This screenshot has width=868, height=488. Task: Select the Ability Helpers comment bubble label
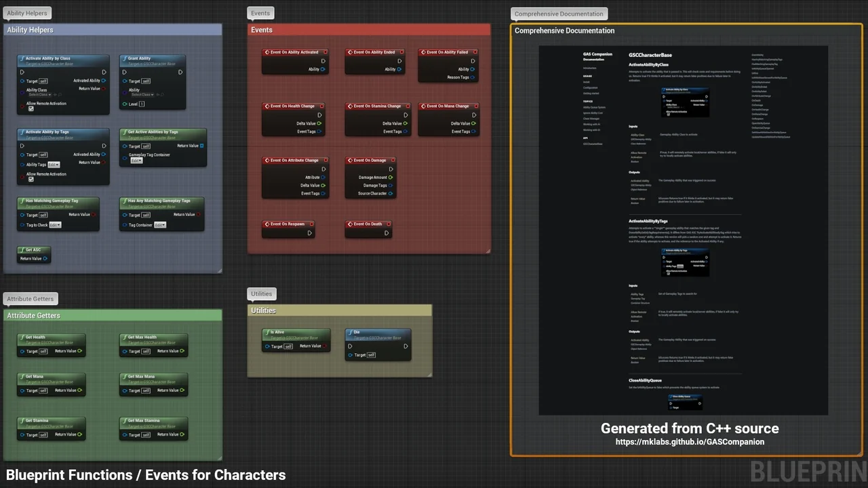(x=27, y=13)
